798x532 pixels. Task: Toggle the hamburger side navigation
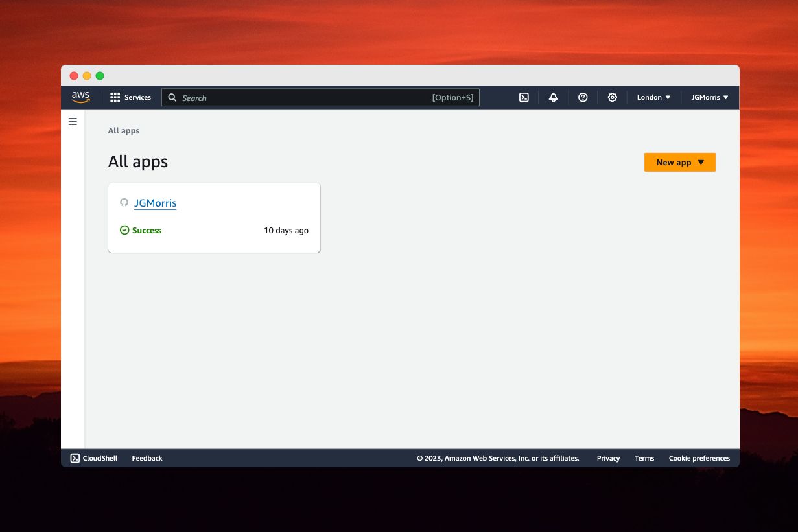(x=73, y=121)
